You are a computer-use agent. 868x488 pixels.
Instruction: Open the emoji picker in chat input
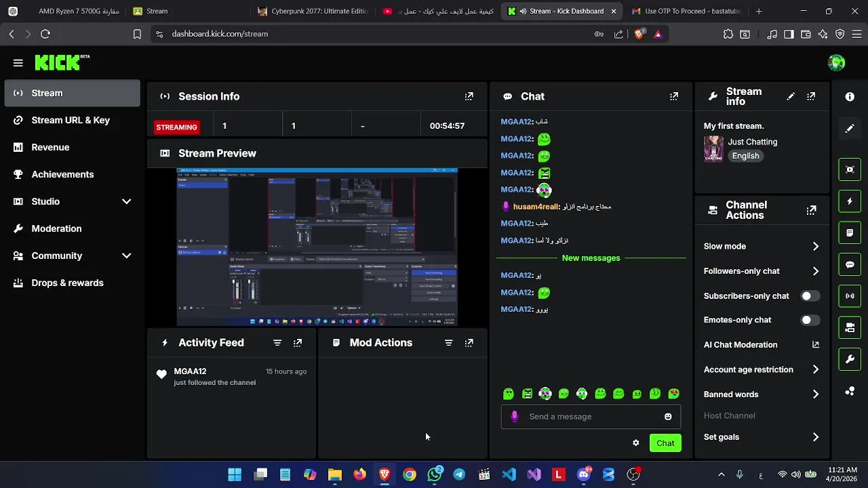[x=668, y=417]
